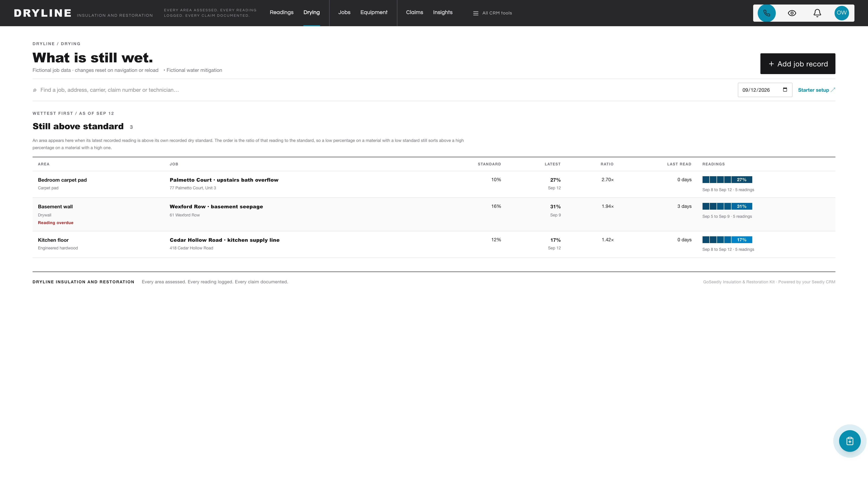Screen dimensions: 868x488
Task: Toggle the eye view icon
Action: (x=792, y=13)
